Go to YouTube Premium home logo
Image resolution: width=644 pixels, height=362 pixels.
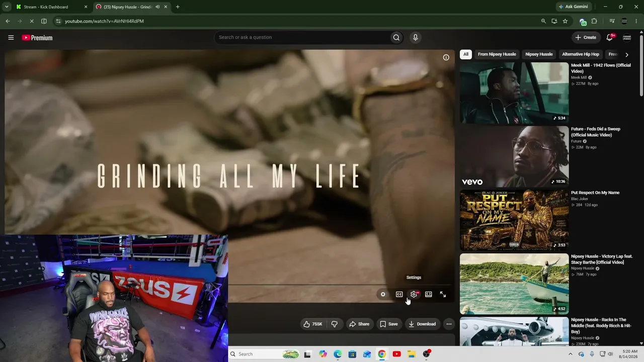coord(37,38)
